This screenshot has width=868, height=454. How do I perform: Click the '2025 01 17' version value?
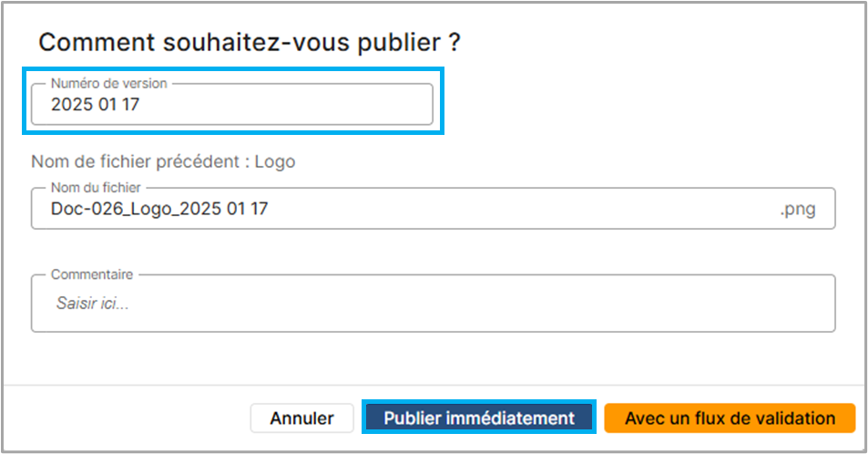click(95, 106)
